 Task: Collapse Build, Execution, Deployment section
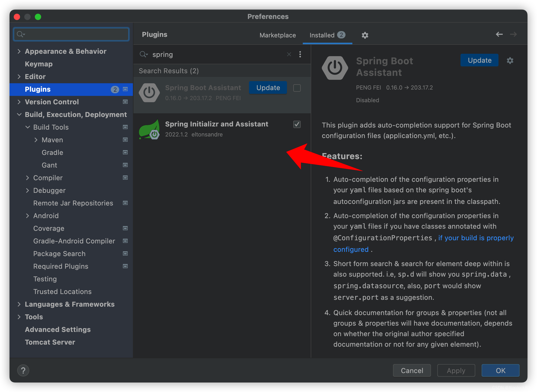(x=19, y=115)
